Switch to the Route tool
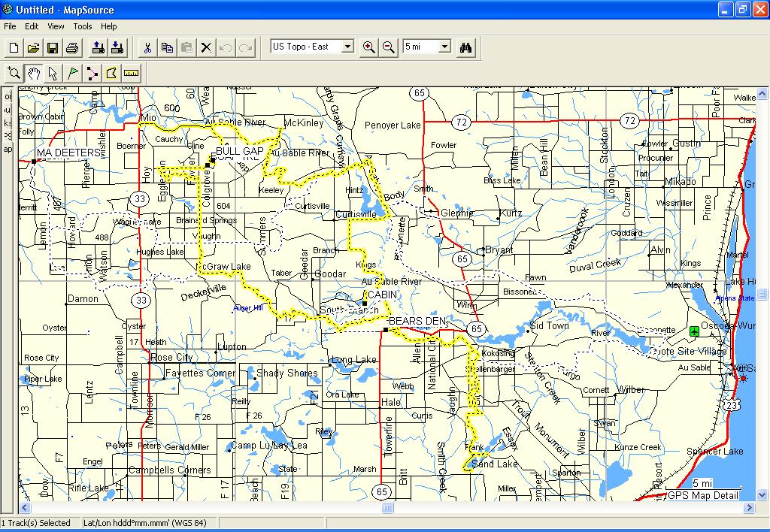The height and width of the screenshot is (532, 770). click(92, 73)
